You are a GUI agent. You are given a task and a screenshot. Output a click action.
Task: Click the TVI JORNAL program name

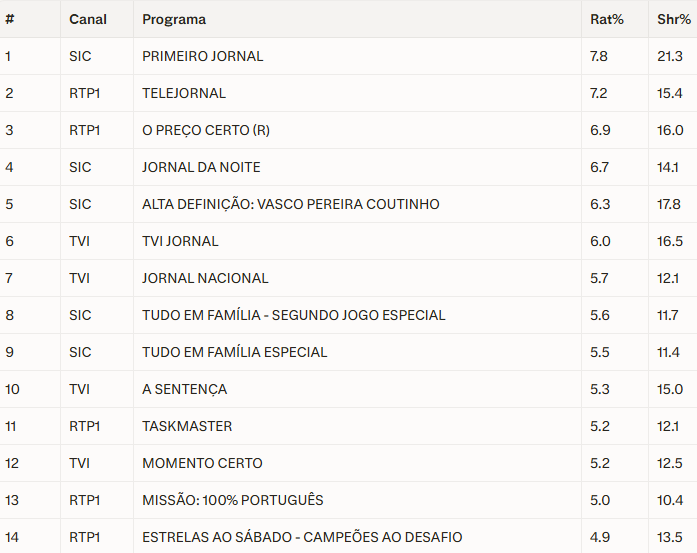click(x=180, y=241)
